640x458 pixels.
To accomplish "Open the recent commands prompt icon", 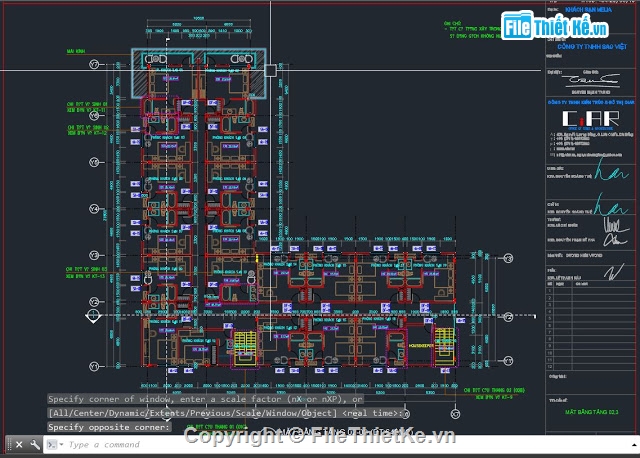I will 52,445.
